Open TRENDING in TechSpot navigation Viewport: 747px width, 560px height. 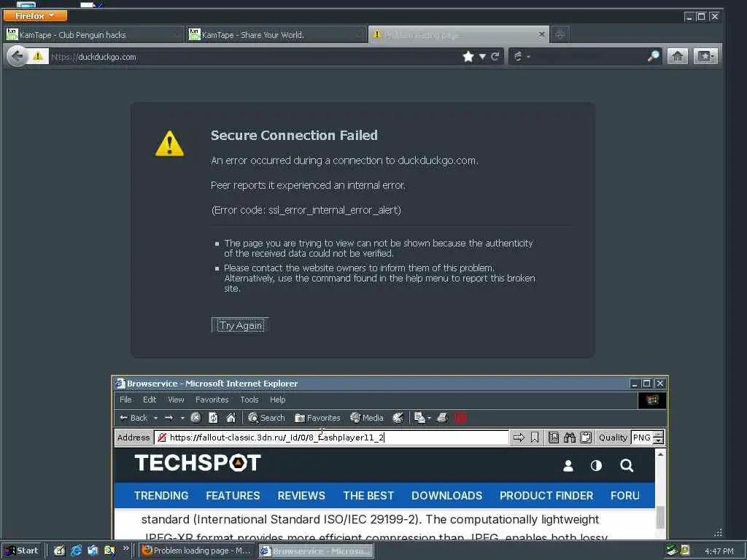click(161, 496)
